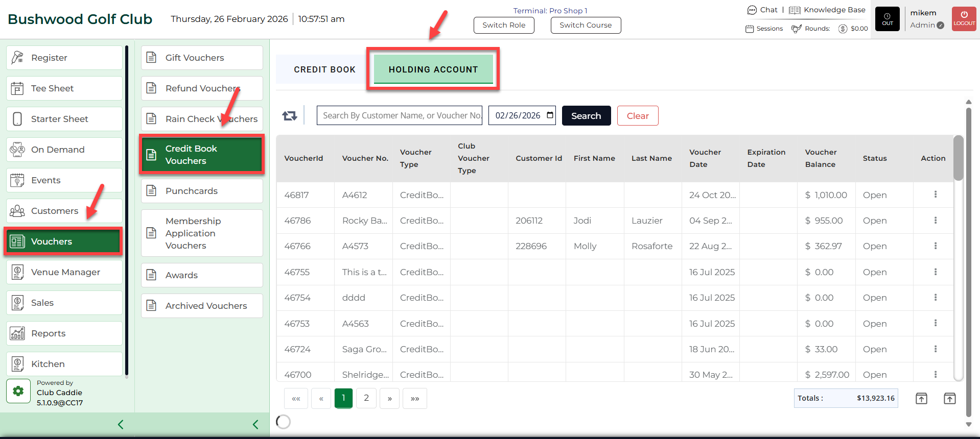The height and width of the screenshot is (439, 980).
Task: Open the date picker calendar icon
Action: (550, 115)
